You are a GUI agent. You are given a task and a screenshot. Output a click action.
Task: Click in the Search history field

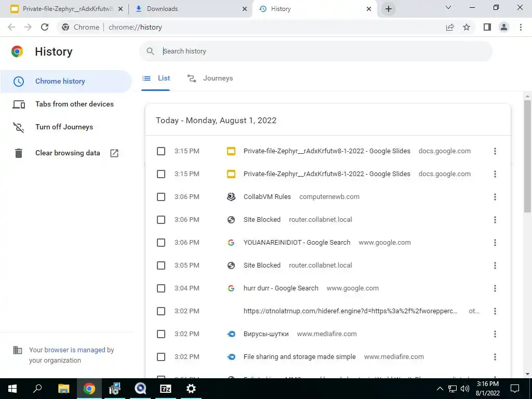pos(315,51)
